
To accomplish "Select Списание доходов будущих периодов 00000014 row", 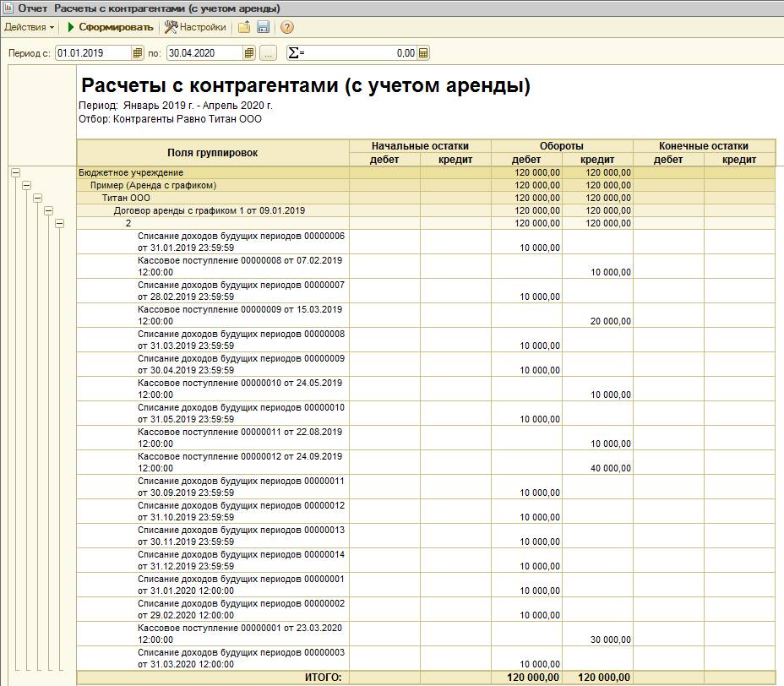I will pos(426,560).
